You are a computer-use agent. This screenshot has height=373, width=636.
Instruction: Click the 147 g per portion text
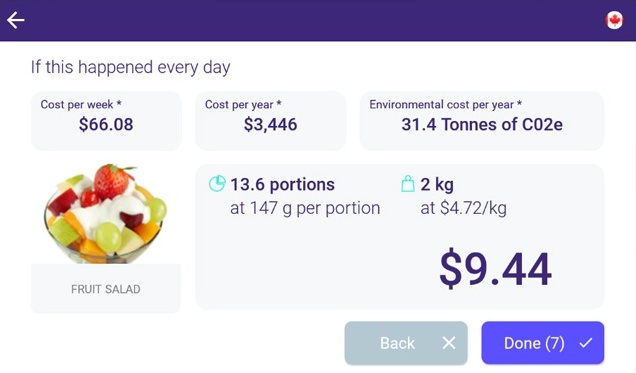point(305,208)
